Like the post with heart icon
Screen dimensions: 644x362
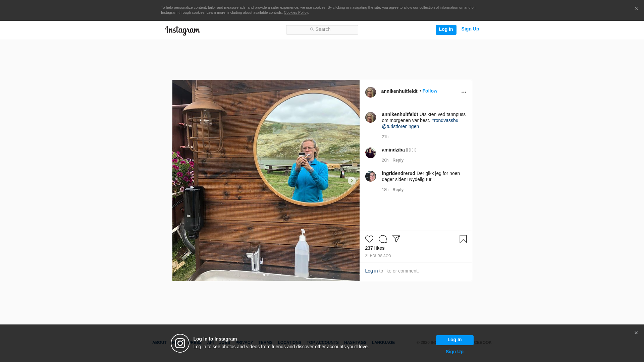coord(369,239)
